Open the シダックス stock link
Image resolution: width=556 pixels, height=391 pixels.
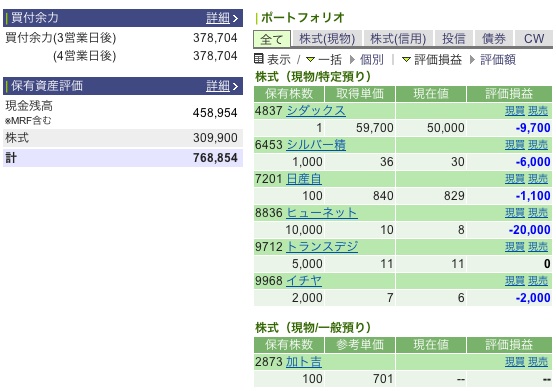coord(316,111)
